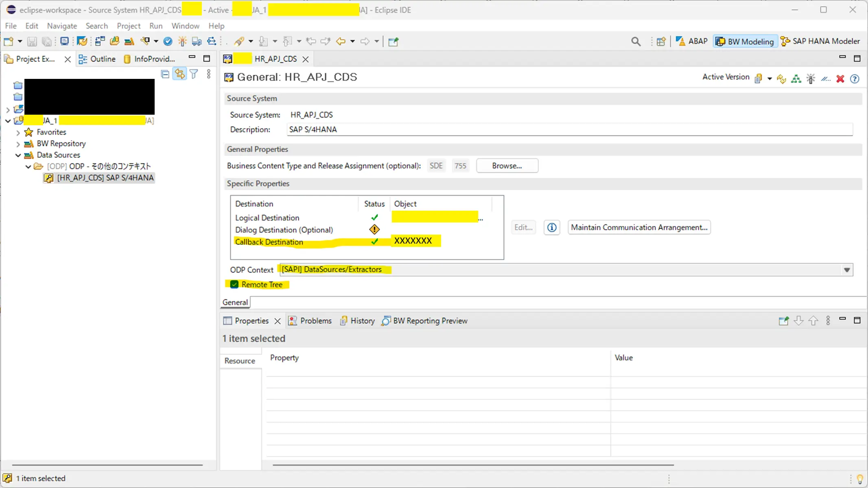Click Collapse All icon in Project Explorer
Image resolution: width=868 pixels, height=488 pixels.
pyautogui.click(x=165, y=74)
